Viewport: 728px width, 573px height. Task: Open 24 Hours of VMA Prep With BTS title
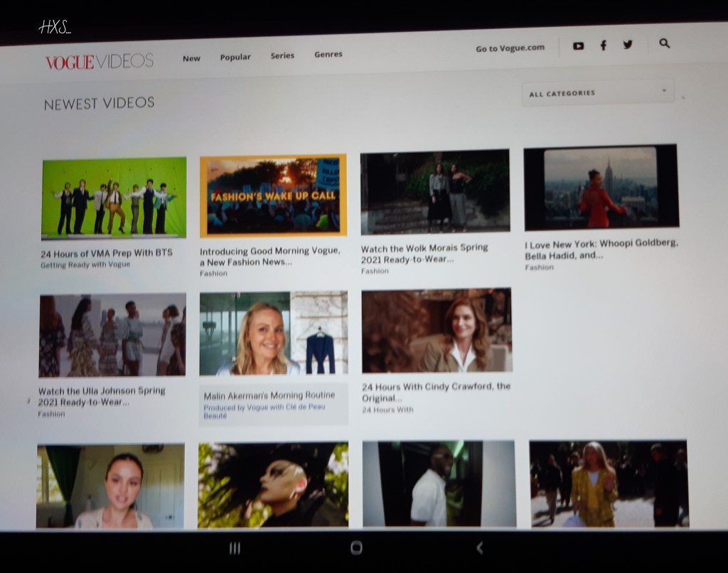106,252
